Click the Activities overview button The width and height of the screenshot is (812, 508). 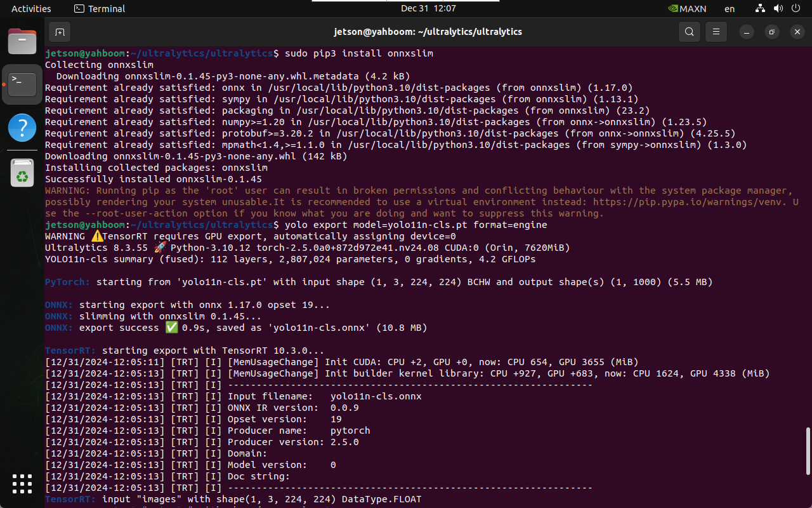tap(31, 9)
